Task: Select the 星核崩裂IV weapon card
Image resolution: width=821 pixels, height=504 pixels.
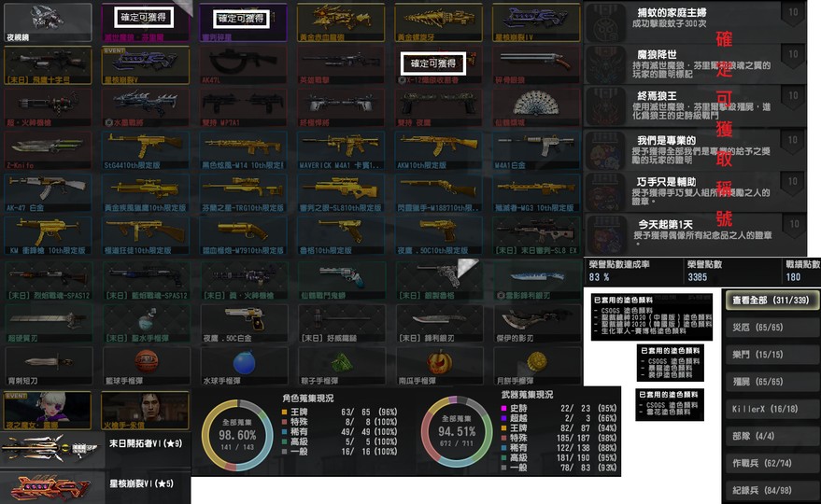Action: tap(536, 22)
